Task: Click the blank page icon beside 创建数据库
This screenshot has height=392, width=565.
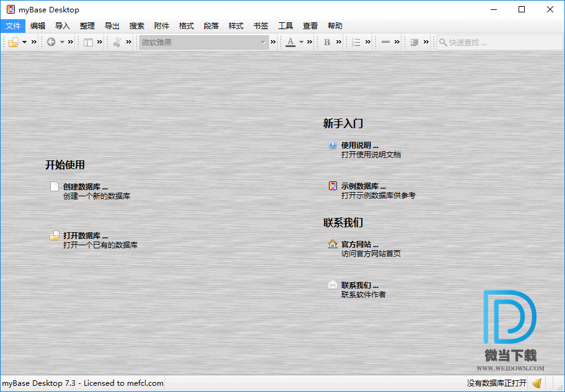Action: pyautogui.click(x=55, y=186)
